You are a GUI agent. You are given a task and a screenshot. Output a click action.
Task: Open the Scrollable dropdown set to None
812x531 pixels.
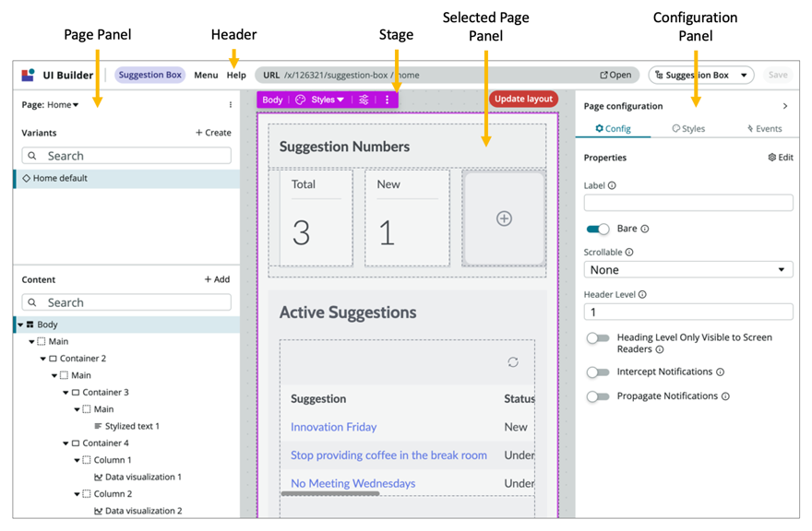pos(687,268)
